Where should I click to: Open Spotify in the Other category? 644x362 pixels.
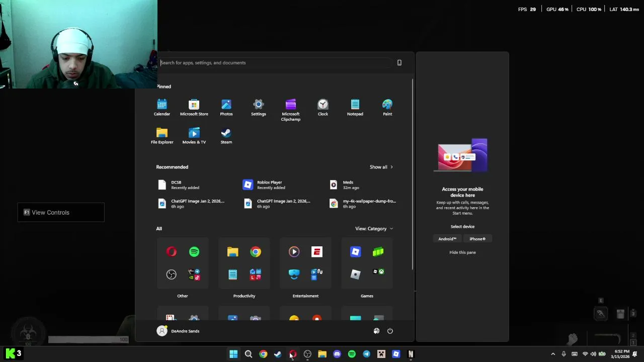pos(194,251)
